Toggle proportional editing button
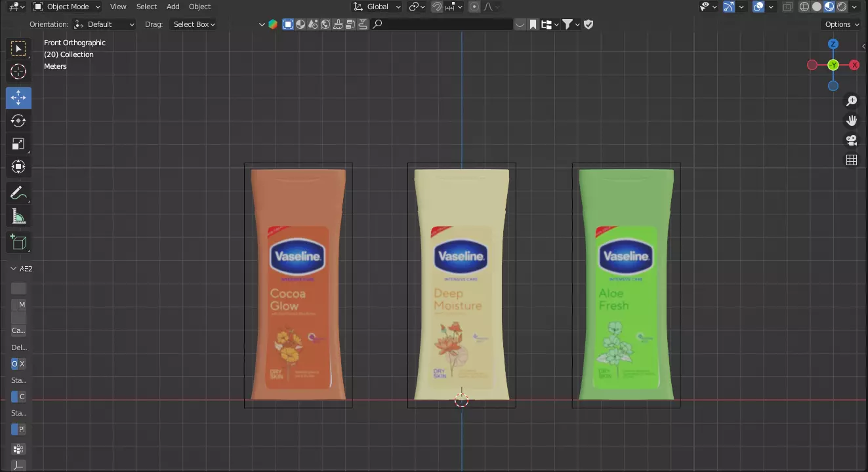 point(474,7)
